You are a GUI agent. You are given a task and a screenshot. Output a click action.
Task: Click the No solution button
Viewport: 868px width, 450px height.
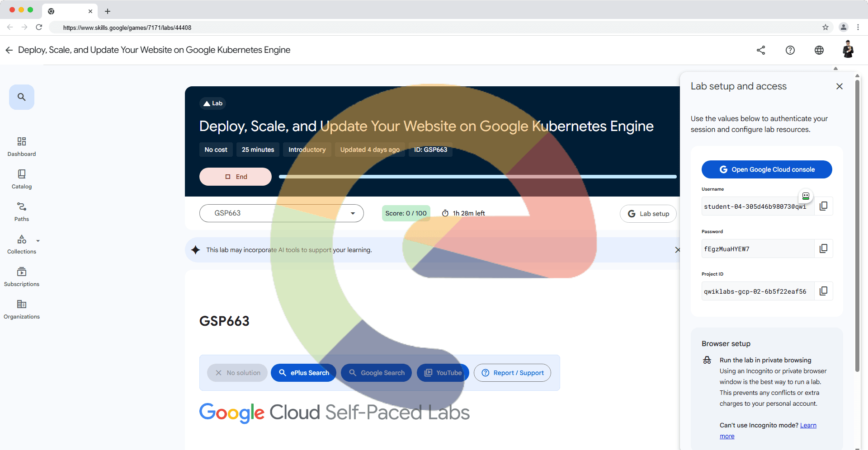click(237, 373)
